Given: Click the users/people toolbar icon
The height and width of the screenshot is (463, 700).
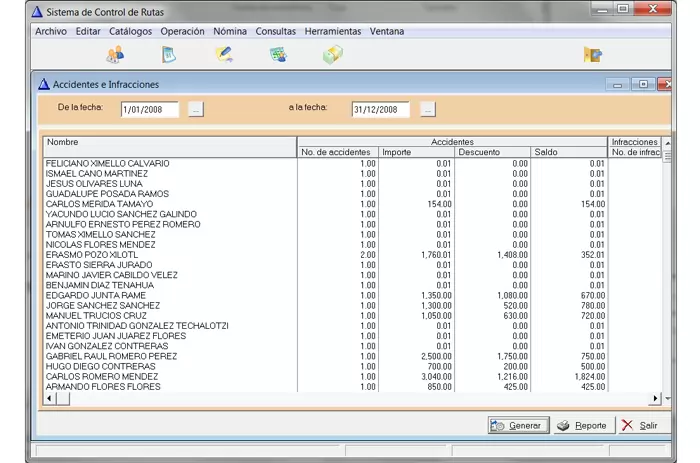Looking at the screenshot, I should coord(115,55).
